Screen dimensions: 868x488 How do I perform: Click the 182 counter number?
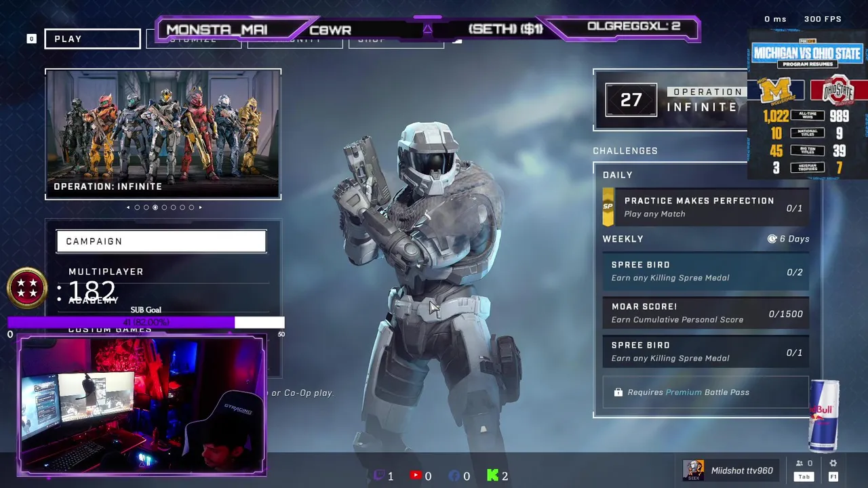click(92, 292)
